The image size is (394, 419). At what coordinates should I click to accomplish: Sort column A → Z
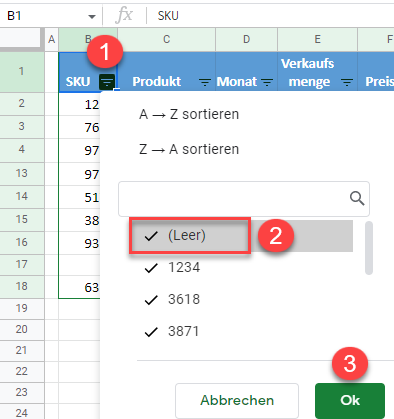189,114
